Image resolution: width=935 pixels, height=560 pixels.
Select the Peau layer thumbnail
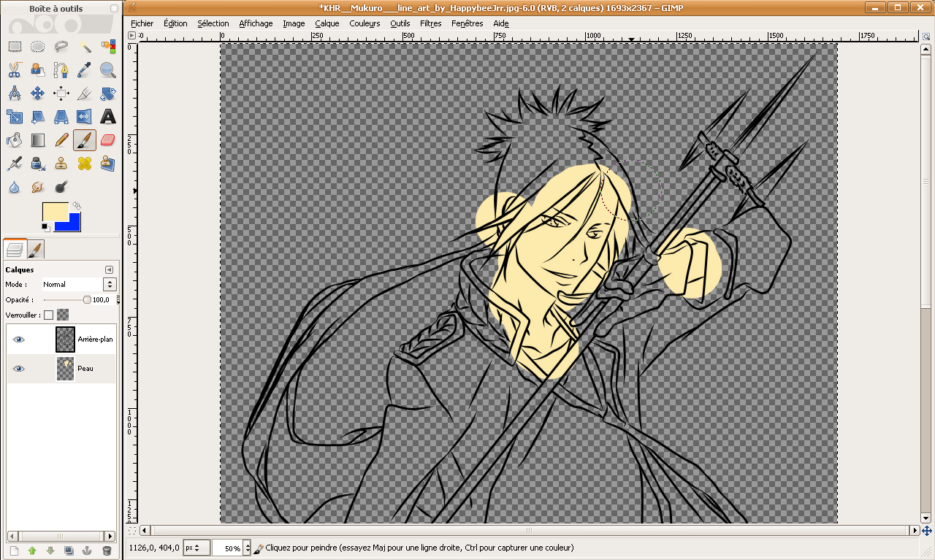tap(65, 369)
